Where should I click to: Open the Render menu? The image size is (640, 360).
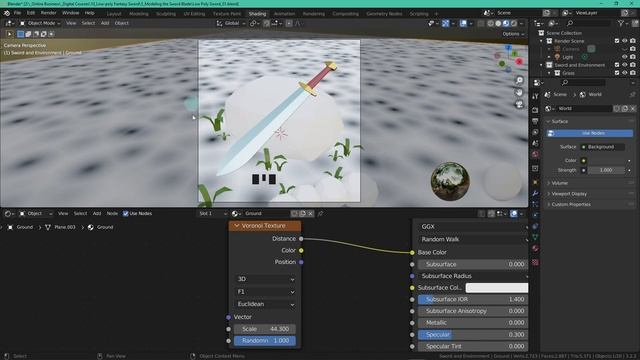[x=48, y=13]
